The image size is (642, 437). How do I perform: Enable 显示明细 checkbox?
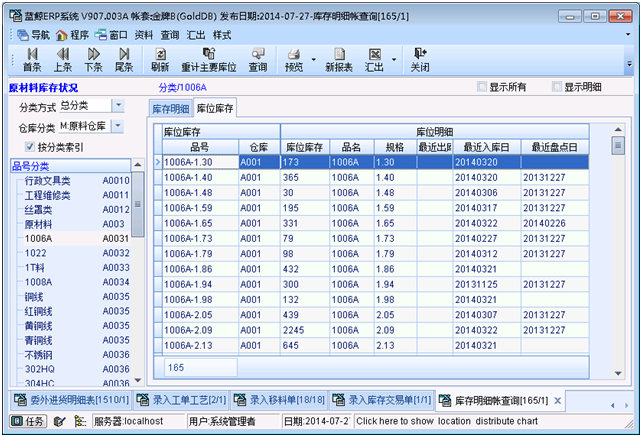pyautogui.click(x=556, y=87)
